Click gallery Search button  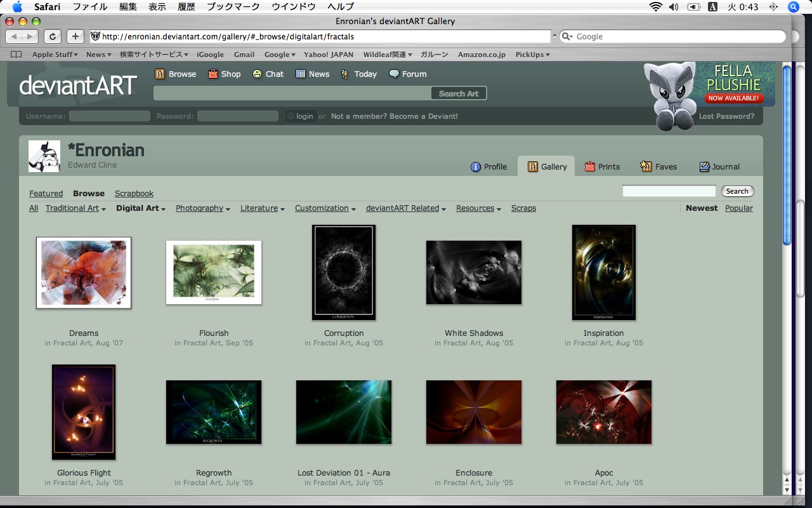tap(737, 191)
